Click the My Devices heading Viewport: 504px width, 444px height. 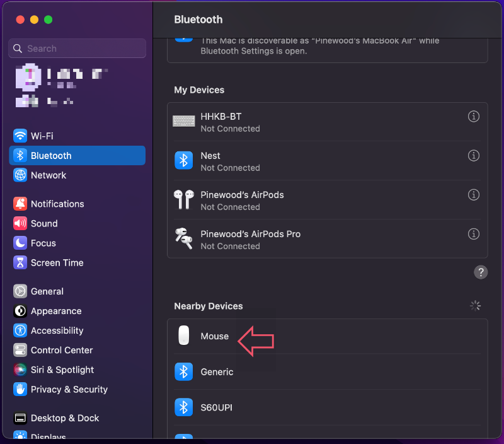pyautogui.click(x=199, y=90)
